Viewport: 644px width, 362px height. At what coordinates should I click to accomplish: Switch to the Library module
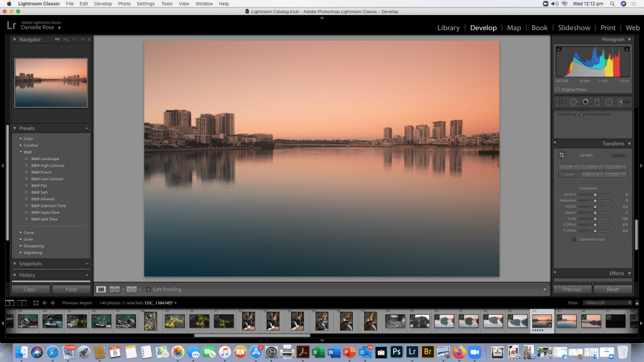[x=448, y=28]
